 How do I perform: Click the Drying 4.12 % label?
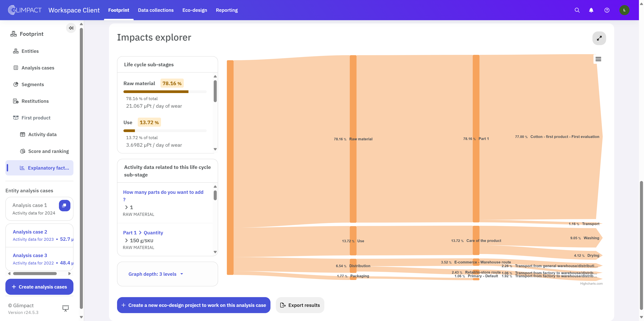coord(586,255)
